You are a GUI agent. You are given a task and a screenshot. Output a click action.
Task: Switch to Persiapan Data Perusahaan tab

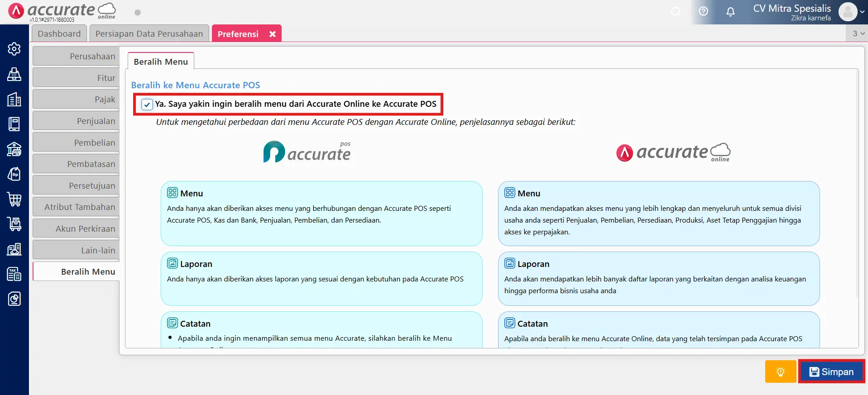149,34
